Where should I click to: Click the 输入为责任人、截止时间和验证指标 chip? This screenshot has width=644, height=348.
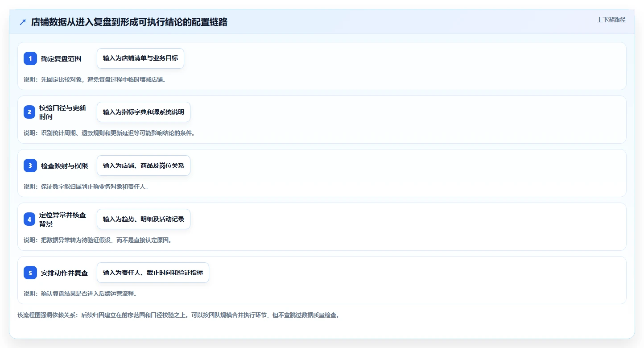pyautogui.click(x=153, y=273)
